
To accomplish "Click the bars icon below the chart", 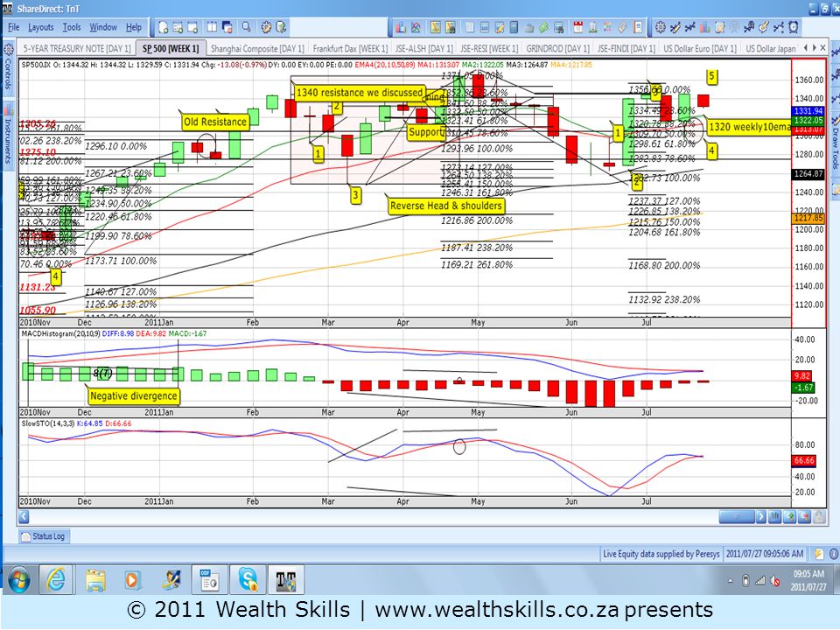I will [x=774, y=516].
